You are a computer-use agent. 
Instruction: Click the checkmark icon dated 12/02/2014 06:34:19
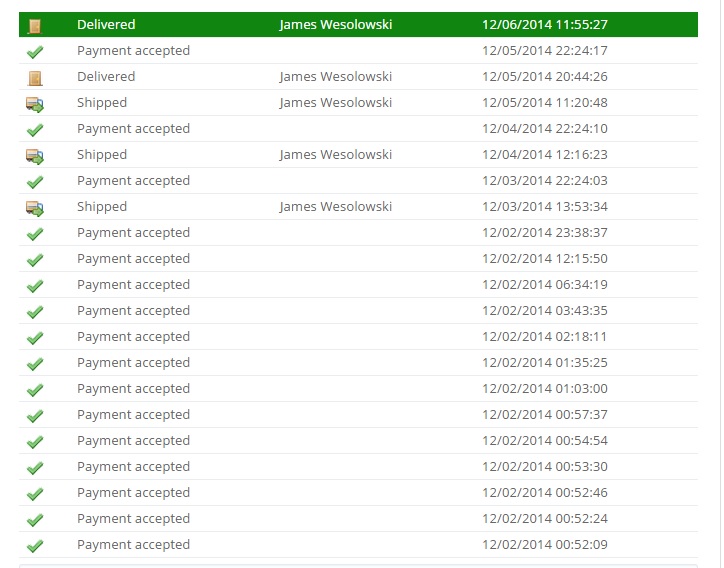tap(35, 286)
